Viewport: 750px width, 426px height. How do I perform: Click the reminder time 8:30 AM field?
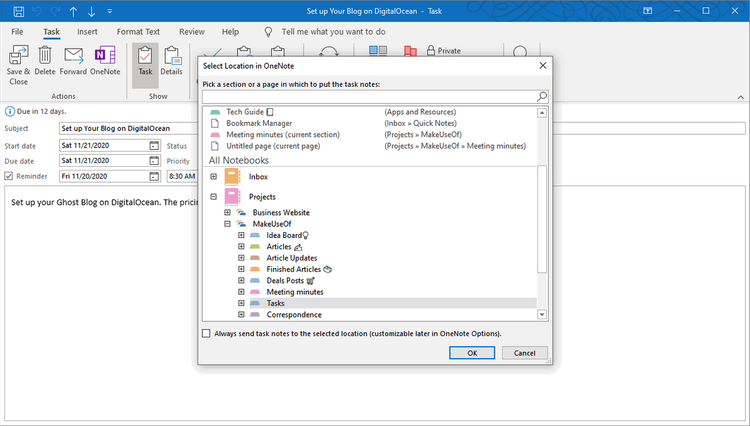click(182, 176)
